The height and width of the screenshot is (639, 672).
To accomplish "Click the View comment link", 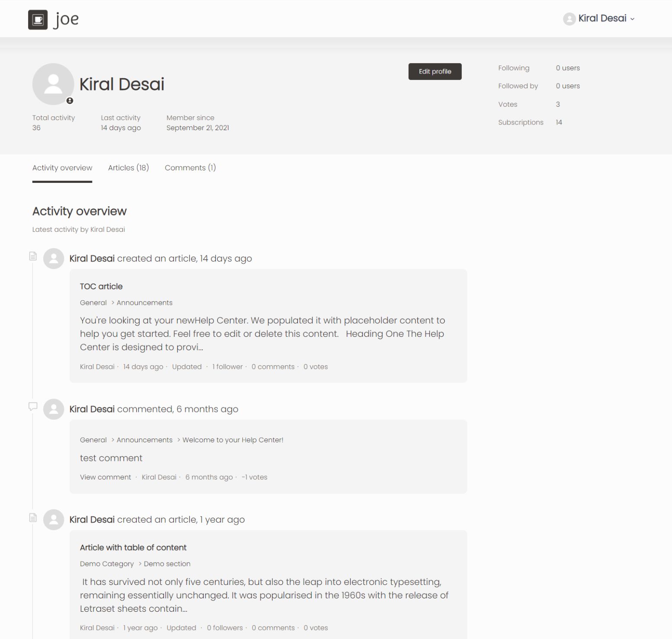I will point(106,477).
